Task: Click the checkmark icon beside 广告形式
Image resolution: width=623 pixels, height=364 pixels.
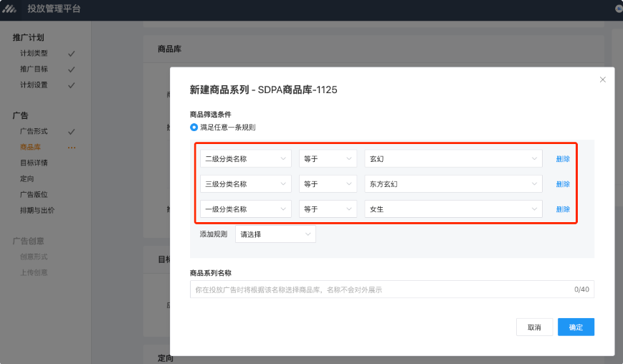Action: 71,132
